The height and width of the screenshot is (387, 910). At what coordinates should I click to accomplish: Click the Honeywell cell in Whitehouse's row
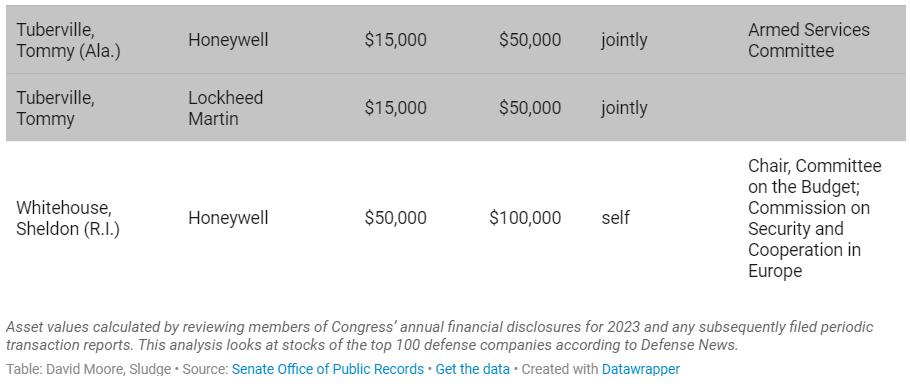[x=228, y=218]
